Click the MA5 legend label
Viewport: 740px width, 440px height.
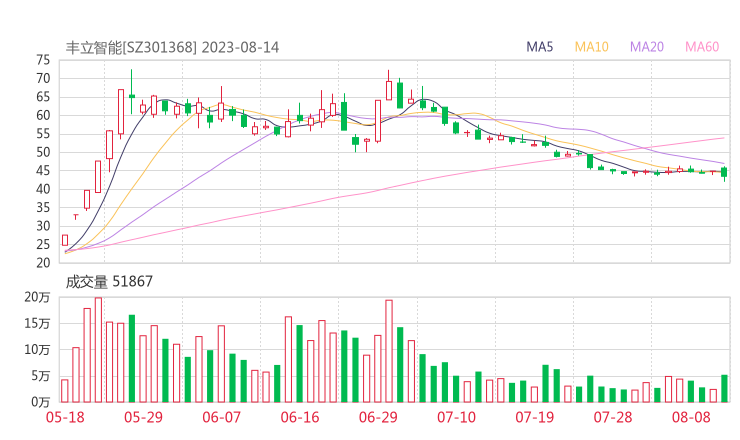coord(539,47)
